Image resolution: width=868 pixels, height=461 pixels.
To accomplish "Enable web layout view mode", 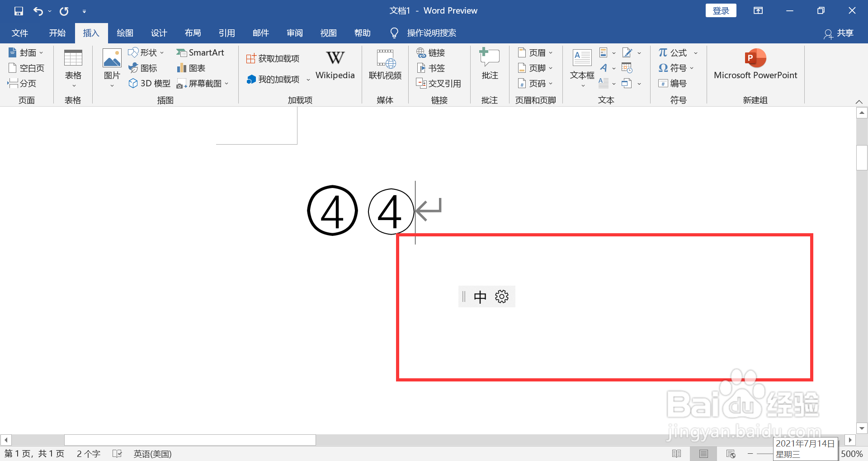I will coord(731,453).
